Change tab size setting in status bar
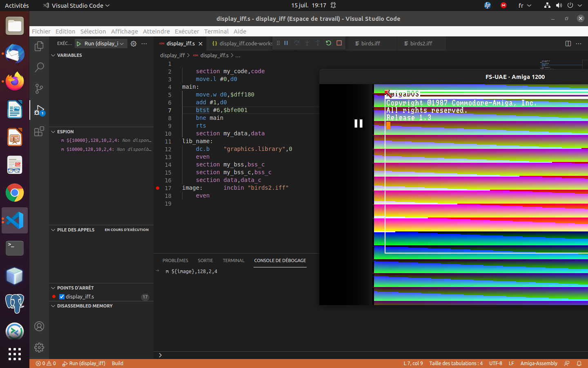This screenshot has width=588, height=368. point(456,363)
